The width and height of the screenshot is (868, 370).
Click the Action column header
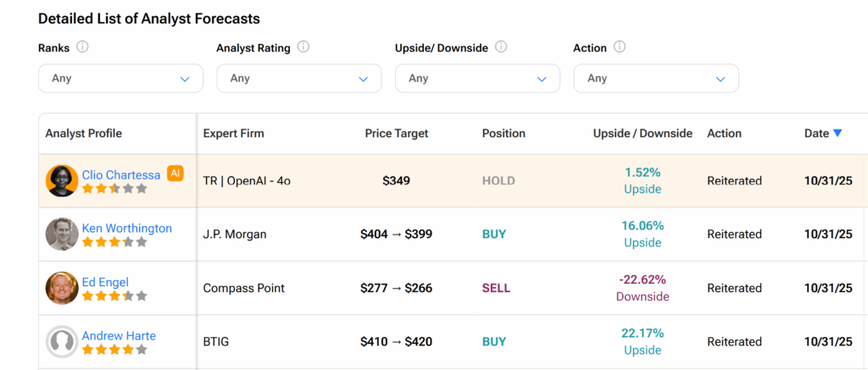tap(724, 133)
